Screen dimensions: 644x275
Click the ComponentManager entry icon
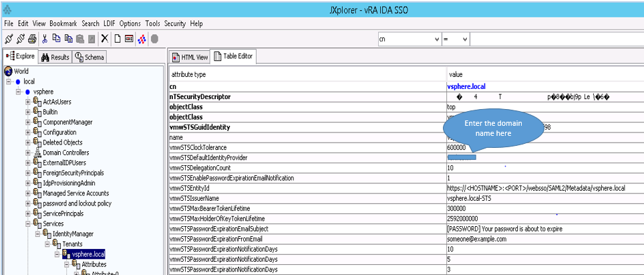click(37, 122)
